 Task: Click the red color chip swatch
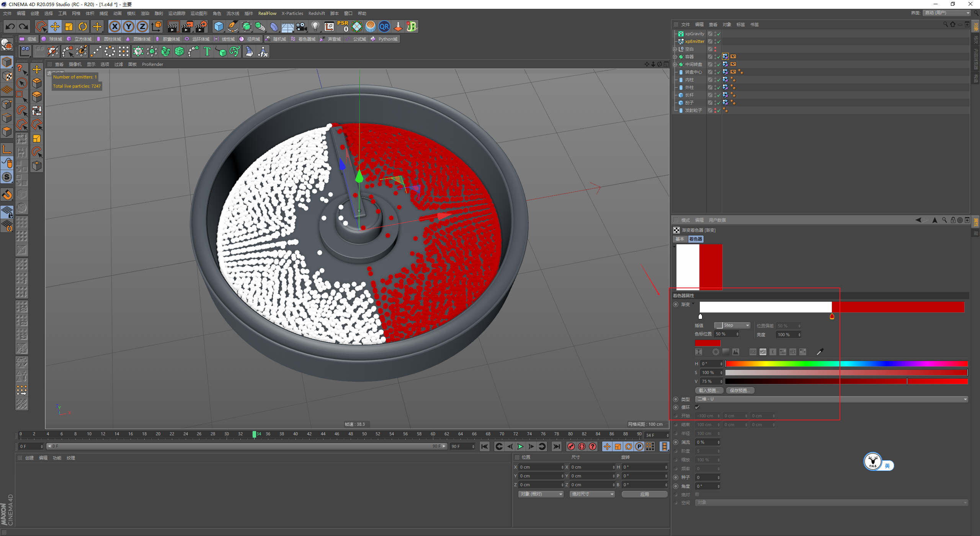pos(707,343)
